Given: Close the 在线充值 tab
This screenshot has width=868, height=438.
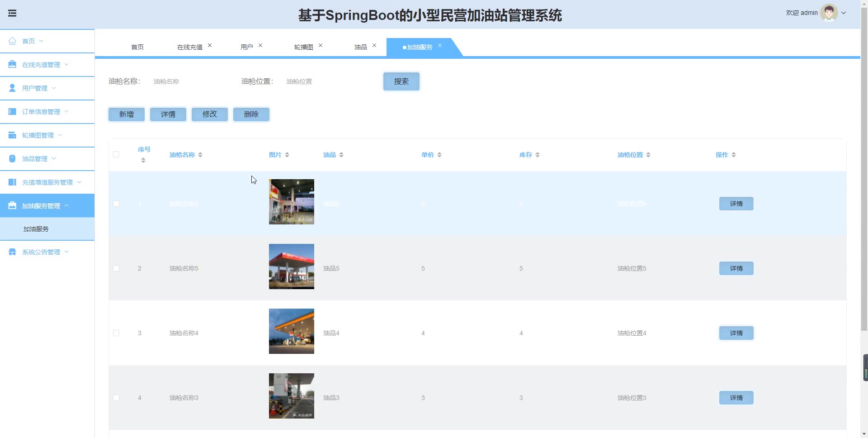Looking at the screenshot, I should tap(210, 46).
